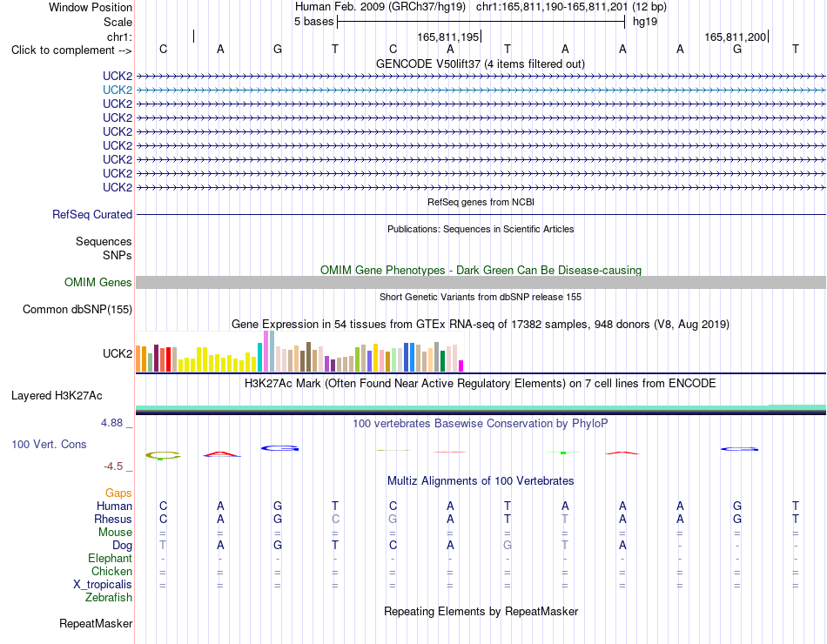The width and height of the screenshot is (827, 644).
Task: Click 'Repeating Elements by RepeatMasker' title
Action: tap(481, 611)
